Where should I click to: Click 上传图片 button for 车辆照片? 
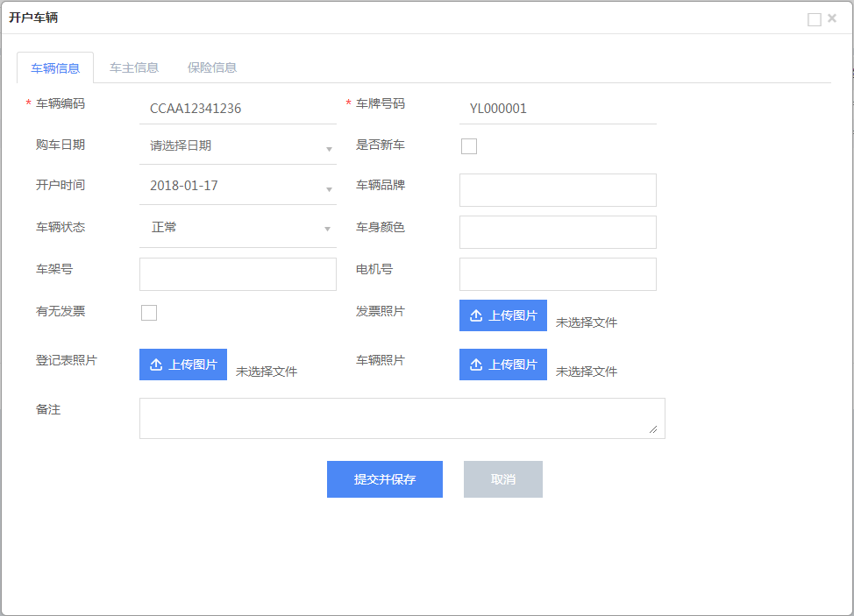click(x=502, y=365)
